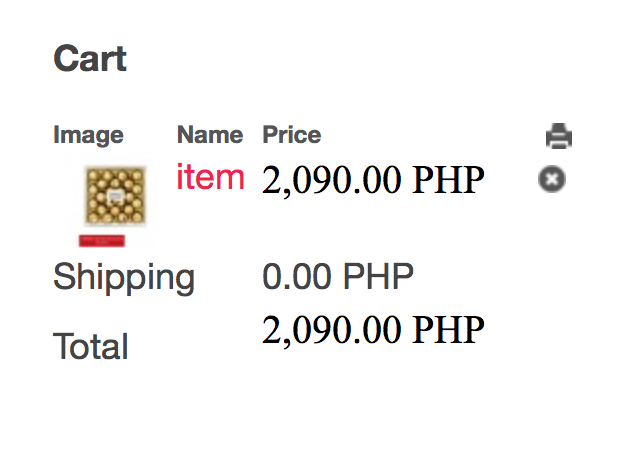Click the item price 2,090.00 PHP
Screen dimensions: 638x460
tap(373, 181)
